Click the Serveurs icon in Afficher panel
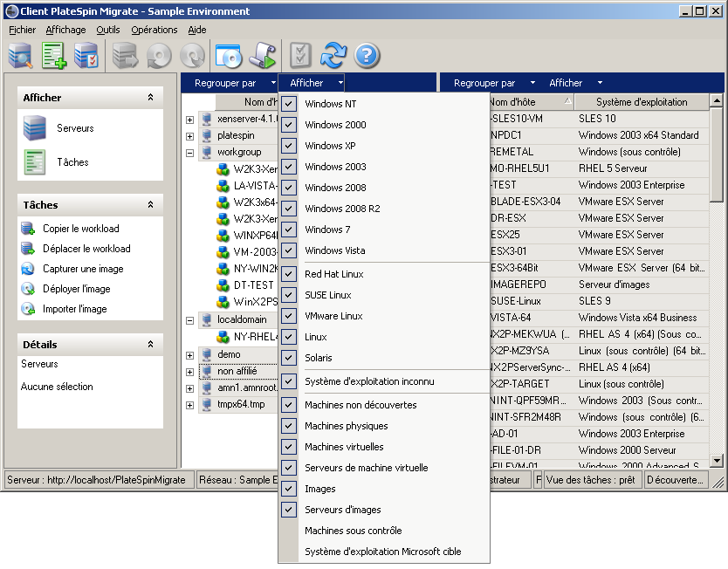 click(35, 128)
